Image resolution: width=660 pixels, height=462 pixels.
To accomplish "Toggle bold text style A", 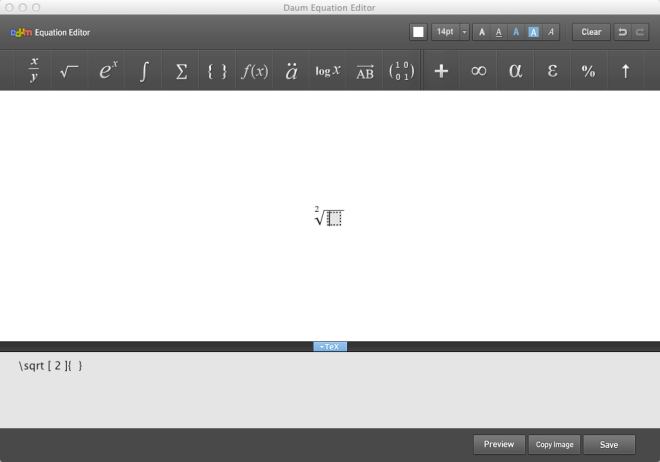I will tap(482, 32).
